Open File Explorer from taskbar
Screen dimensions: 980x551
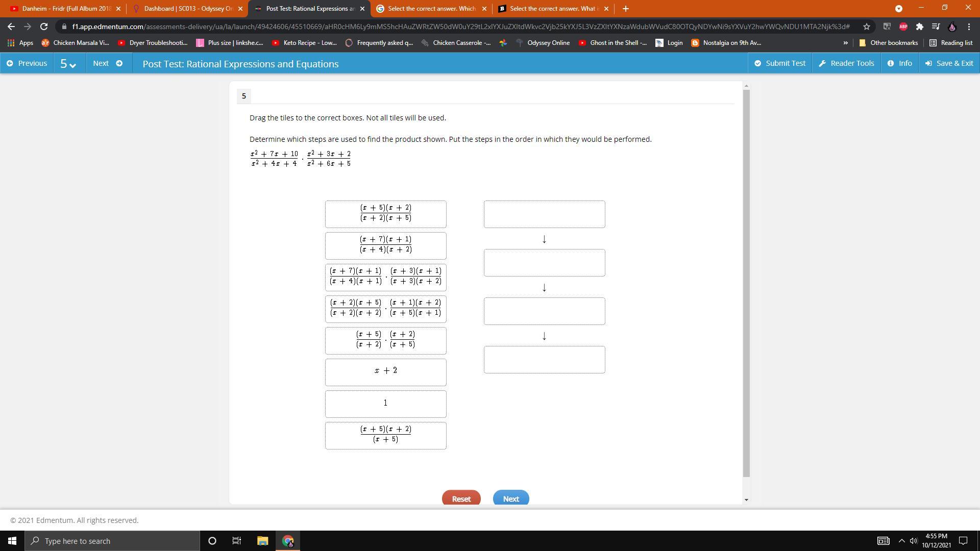pyautogui.click(x=262, y=541)
